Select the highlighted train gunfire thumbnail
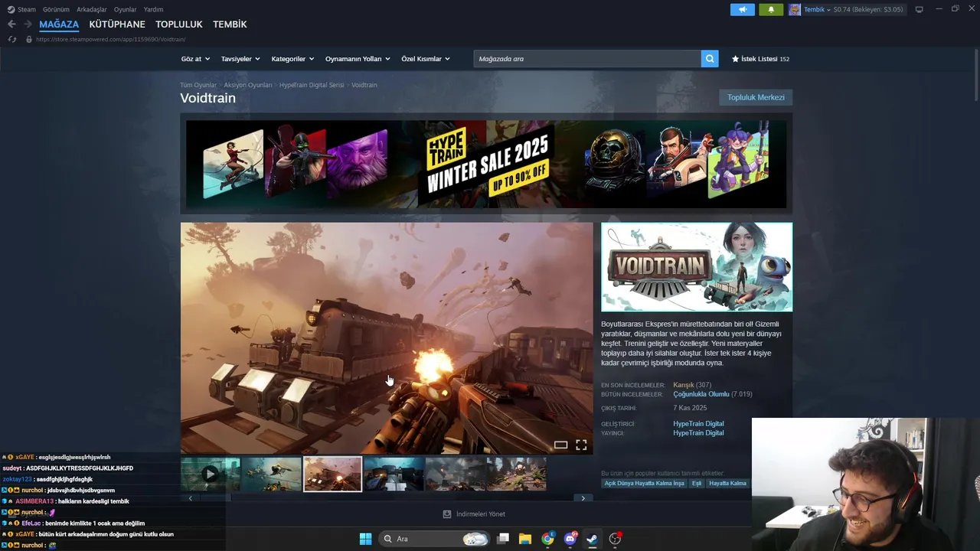The image size is (980, 551). pyautogui.click(x=332, y=474)
